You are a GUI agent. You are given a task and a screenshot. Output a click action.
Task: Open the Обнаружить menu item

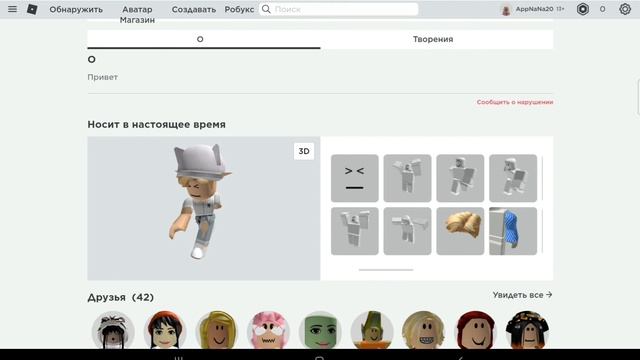(76, 9)
